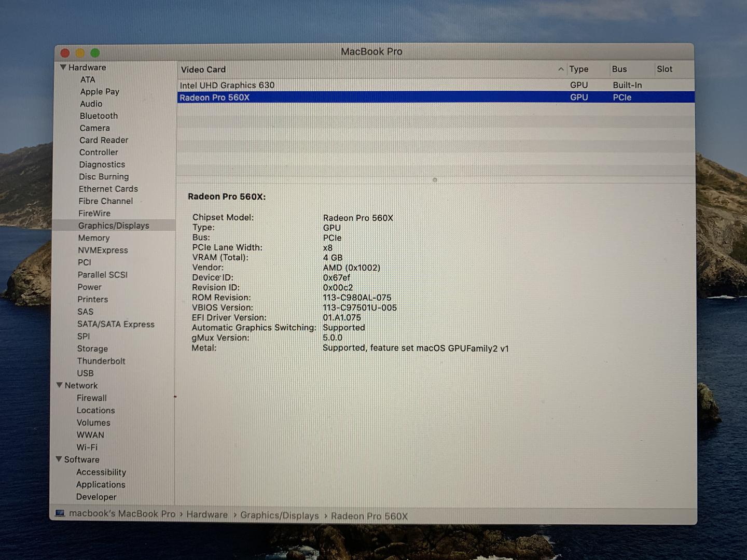This screenshot has height=560, width=747.
Task: Open the Wi-Fi network section
Action: (87, 447)
